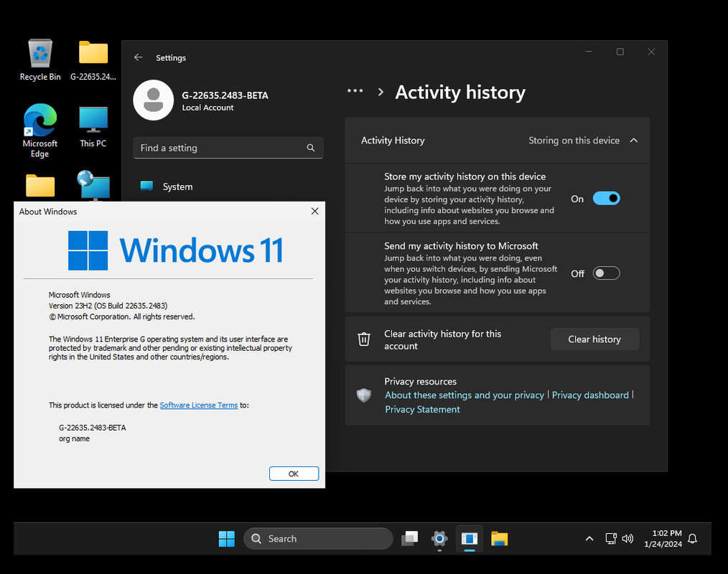This screenshot has width=728, height=574.
Task: Click the Local Account label under the username
Action: tap(208, 108)
